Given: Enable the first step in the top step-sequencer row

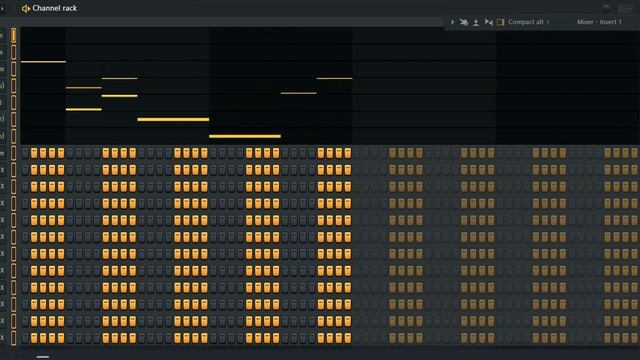Looking at the screenshot, I should coord(25,153).
